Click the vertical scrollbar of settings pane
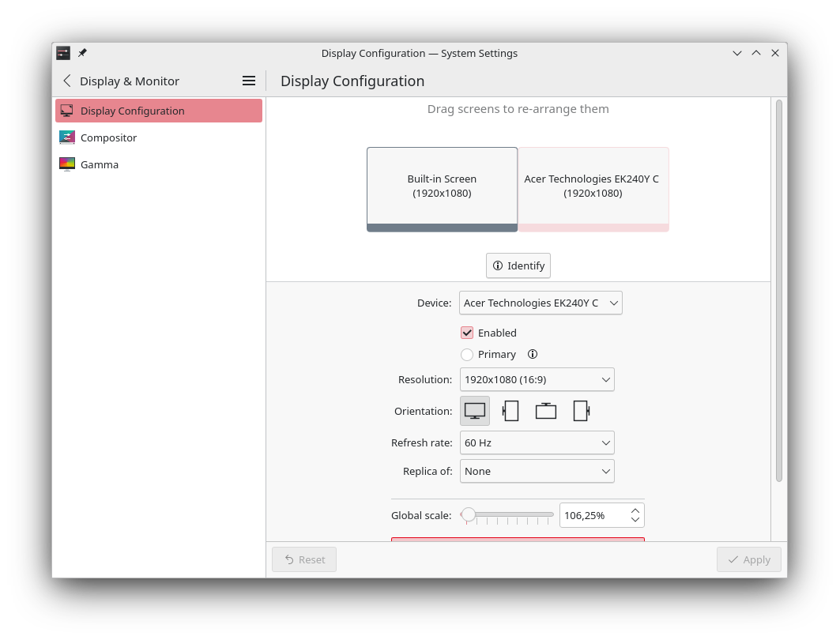The height and width of the screenshot is (640, 840). (779, 291)
